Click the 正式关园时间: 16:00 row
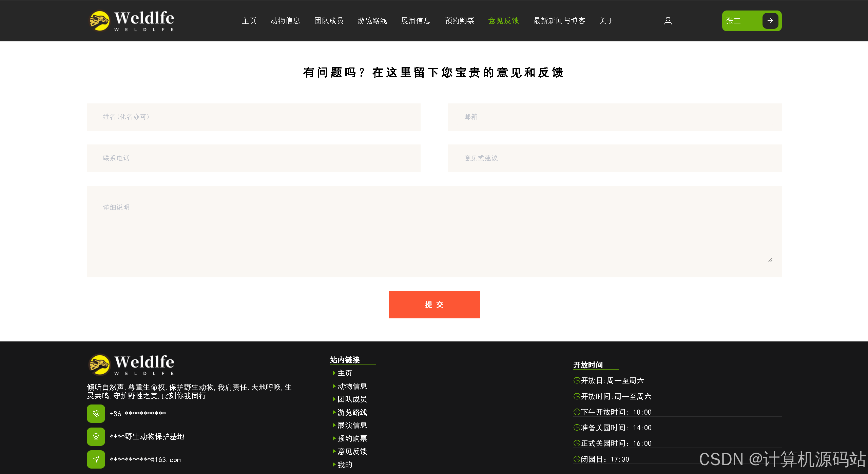The image size is (868, 474). [677, 443]
